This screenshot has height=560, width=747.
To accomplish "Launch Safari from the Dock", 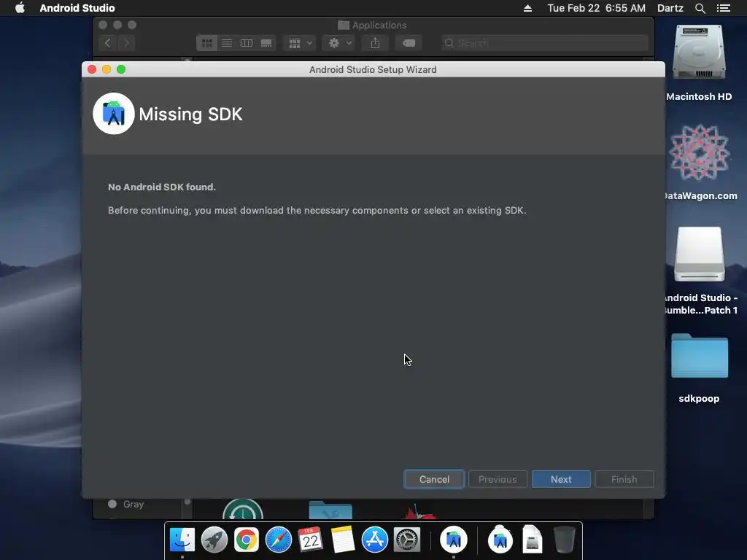I will coord(278,540).
